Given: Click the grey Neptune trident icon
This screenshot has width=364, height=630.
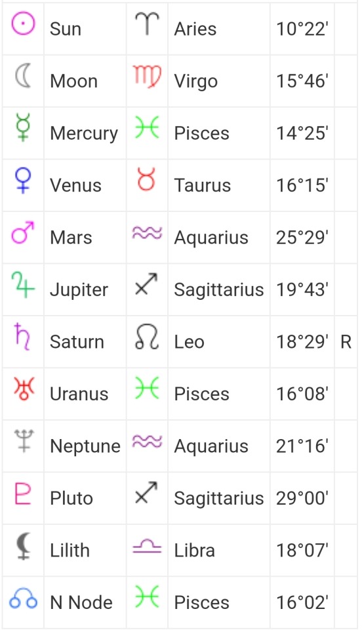Looking at the screenshot, I should pos(24,441).
